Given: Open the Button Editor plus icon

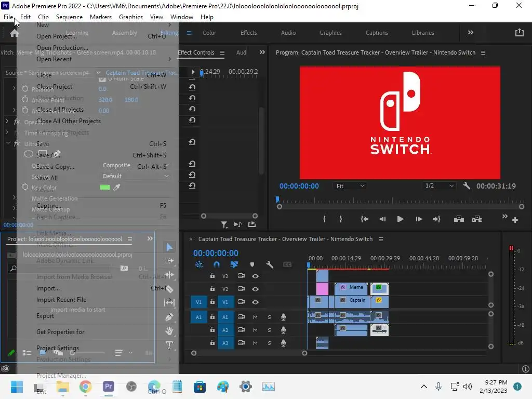Looking at the screenshot, I should 515,220.
